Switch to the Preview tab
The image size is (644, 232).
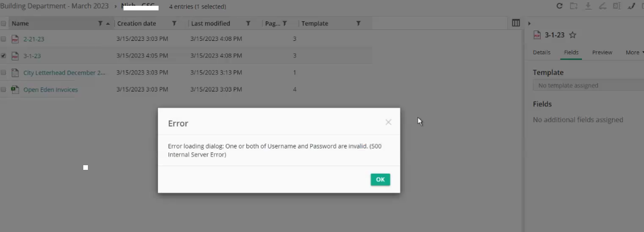[602, 52]
